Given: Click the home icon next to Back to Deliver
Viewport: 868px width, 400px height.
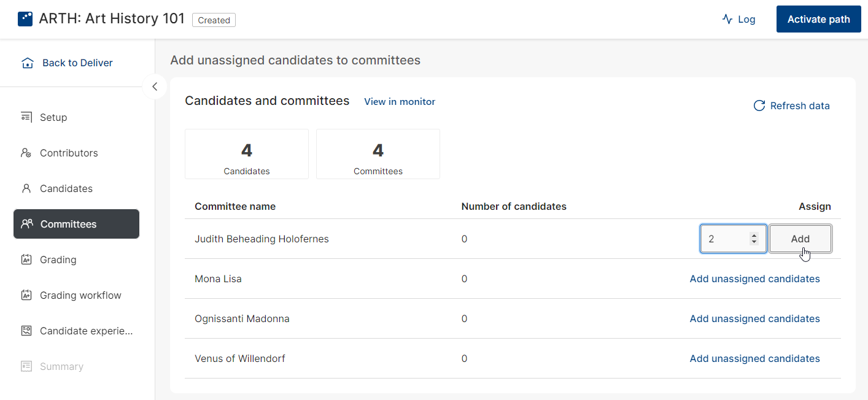Looking at the screenshot, I should point(27,63).
